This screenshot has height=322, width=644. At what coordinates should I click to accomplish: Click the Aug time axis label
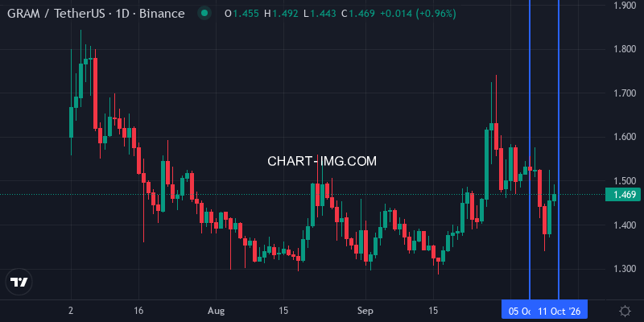pos(216,311)
